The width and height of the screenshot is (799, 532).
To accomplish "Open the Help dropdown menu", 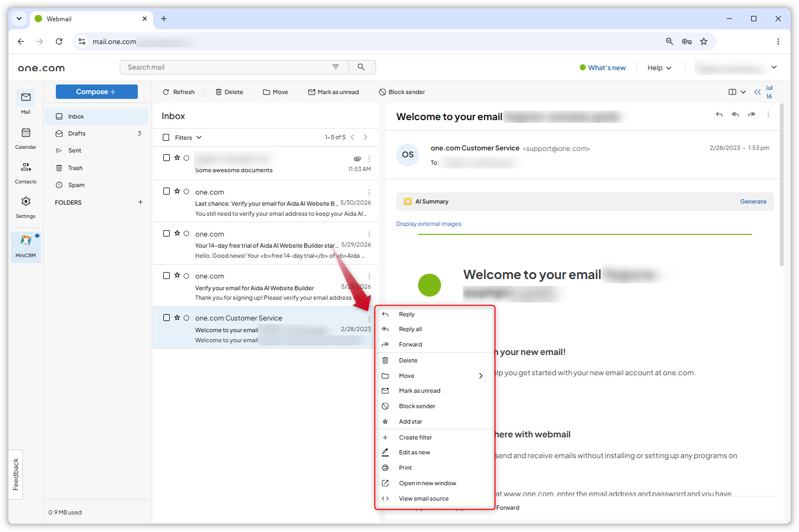I will (x=660, y=67).
